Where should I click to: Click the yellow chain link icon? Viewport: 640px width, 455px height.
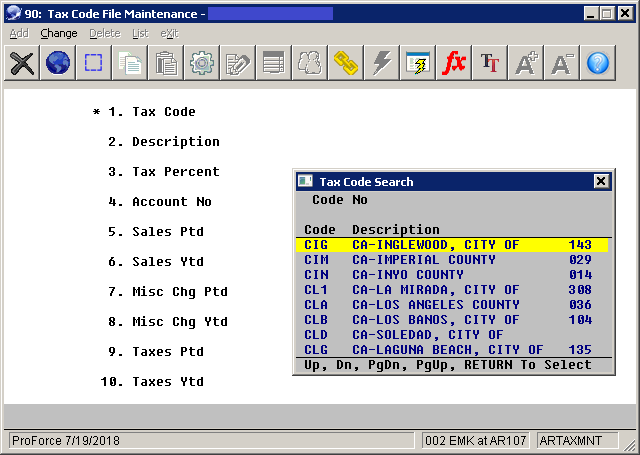[345, 63]
